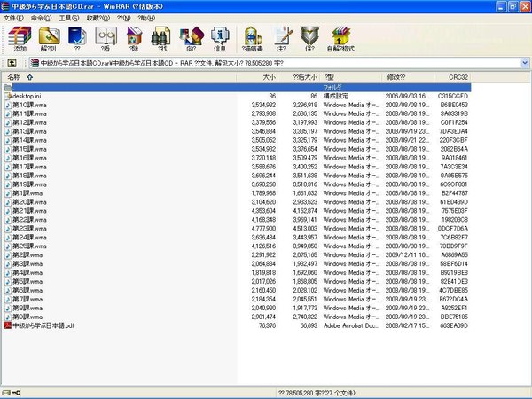Viewport: 532px width, 399px height.
Task: Select file 第6課.wma
Action: pyautogui.click(x=27, y=290)
